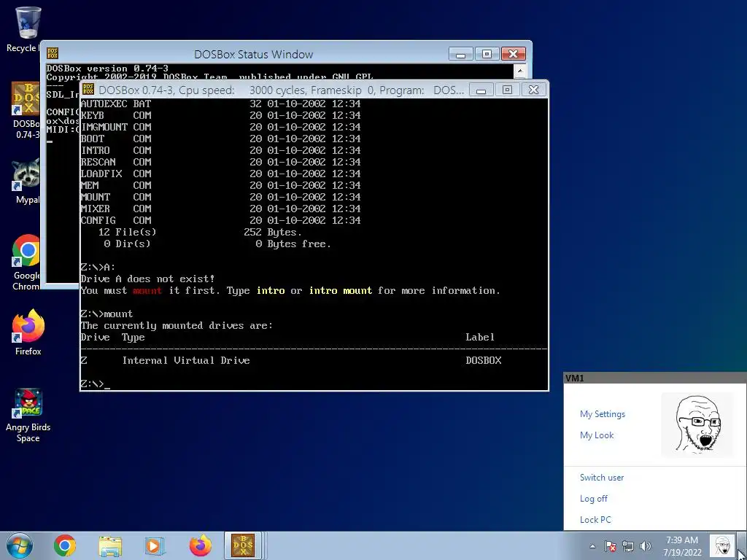
Task: Open Windows Explorer from the taskbar
Action: [110, 545]
